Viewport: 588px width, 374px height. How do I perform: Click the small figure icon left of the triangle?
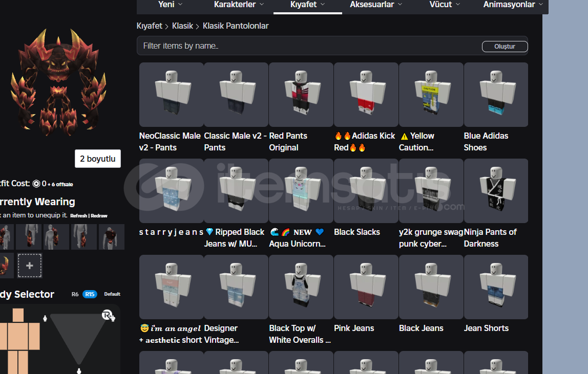tap(45, 319)
